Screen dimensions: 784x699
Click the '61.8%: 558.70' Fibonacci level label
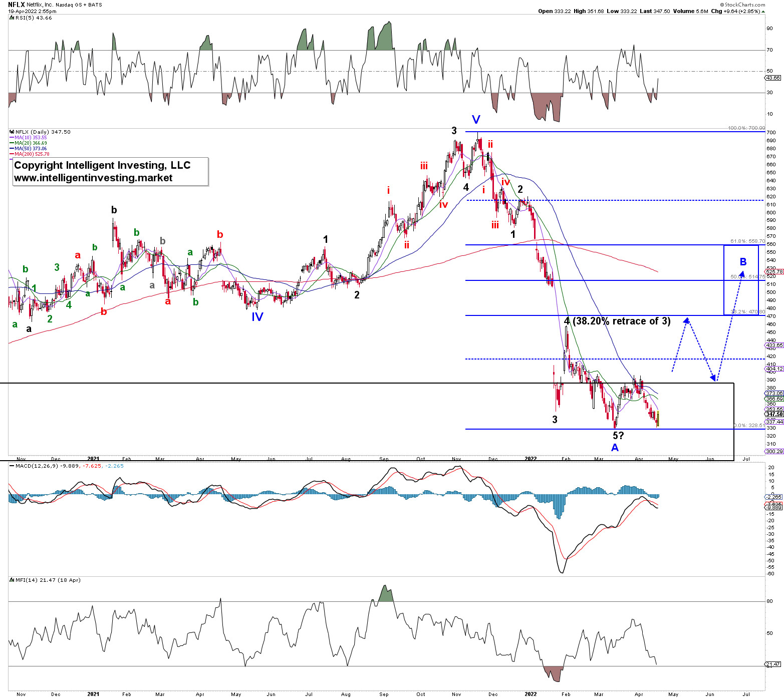[748, 241]
